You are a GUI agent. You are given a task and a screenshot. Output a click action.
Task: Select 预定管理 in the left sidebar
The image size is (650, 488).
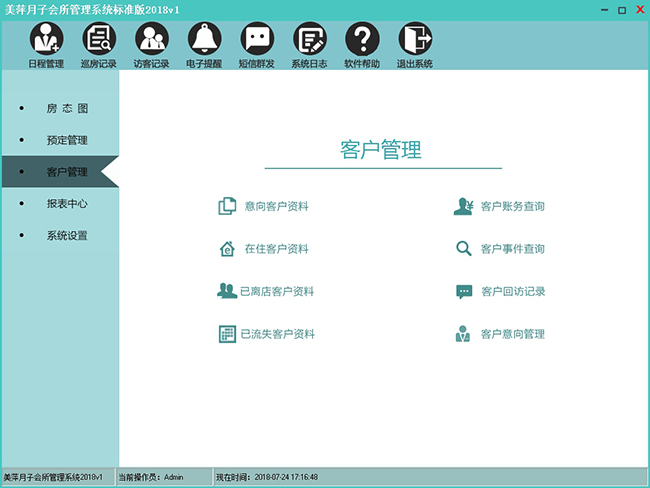tap(67, 140)
